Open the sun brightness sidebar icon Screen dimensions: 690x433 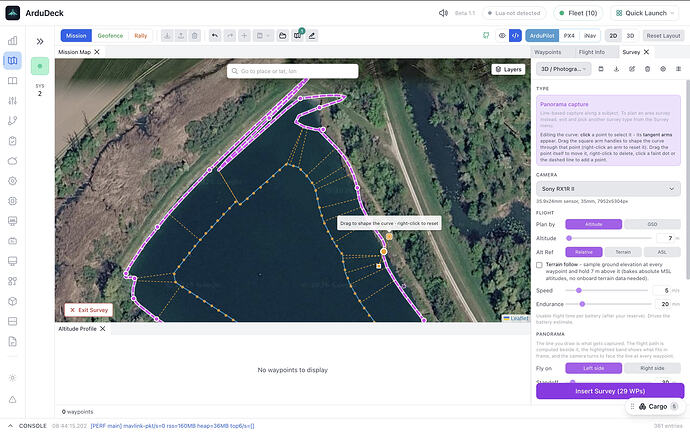tap(12, 378)
